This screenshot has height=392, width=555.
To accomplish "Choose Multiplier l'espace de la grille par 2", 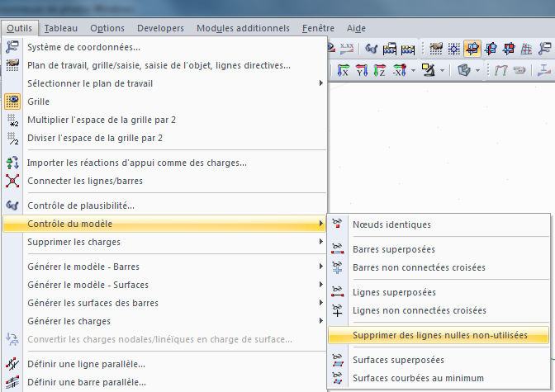I will tap(164, 120).
